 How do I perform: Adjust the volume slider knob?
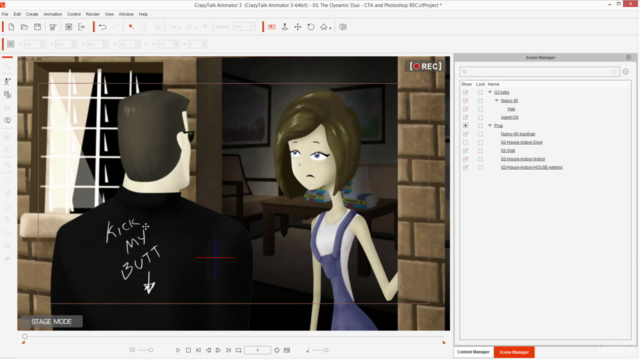326,350
